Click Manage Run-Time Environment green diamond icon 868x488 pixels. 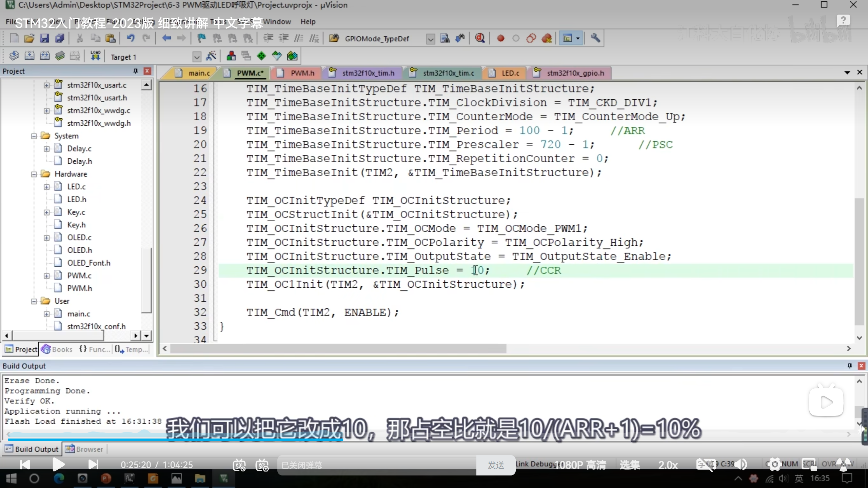tap(261, 56)
